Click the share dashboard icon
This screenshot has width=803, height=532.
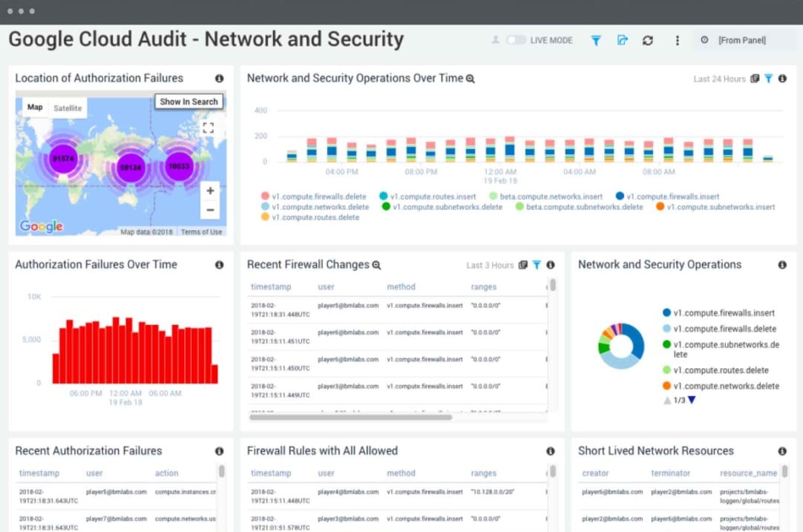(x=622, y=40)
